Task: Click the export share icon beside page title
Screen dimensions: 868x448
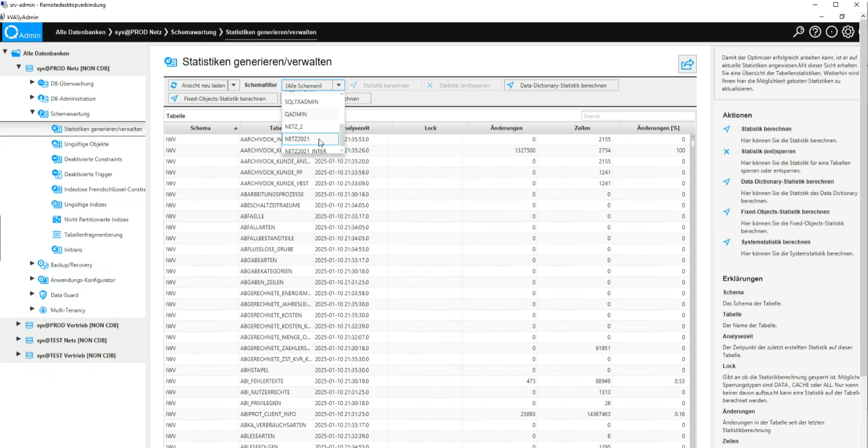Action: click(687, 64)
